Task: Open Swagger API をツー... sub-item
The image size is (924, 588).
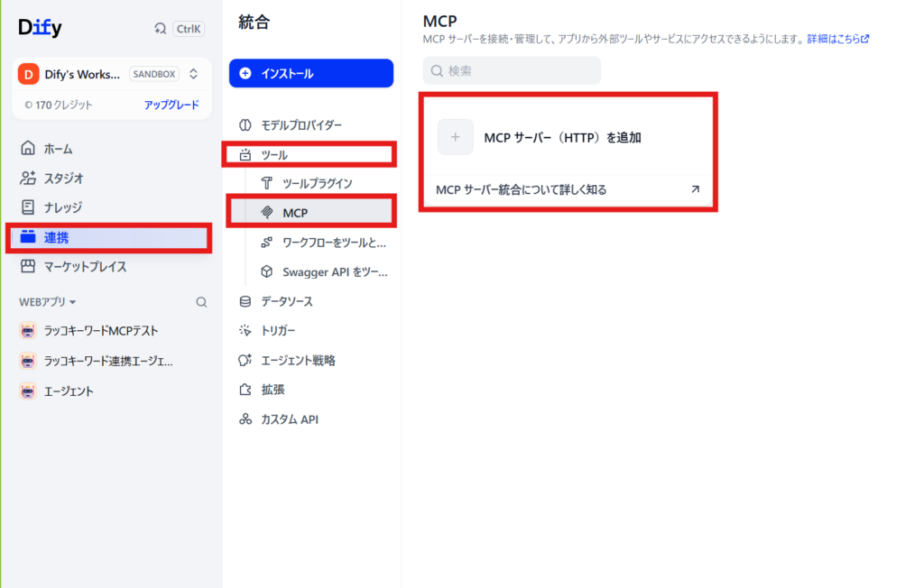Action: [x=322, y=271]
